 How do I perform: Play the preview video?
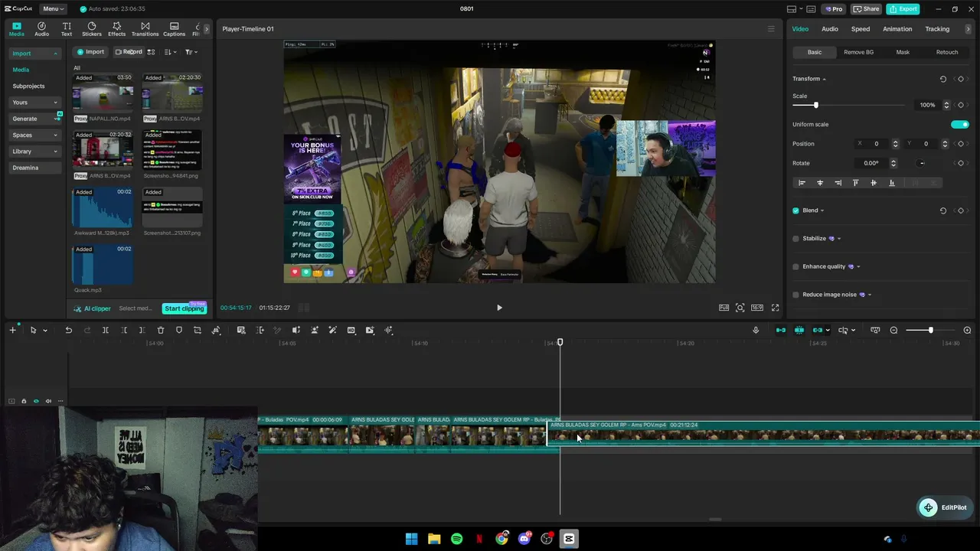[499, 308]
